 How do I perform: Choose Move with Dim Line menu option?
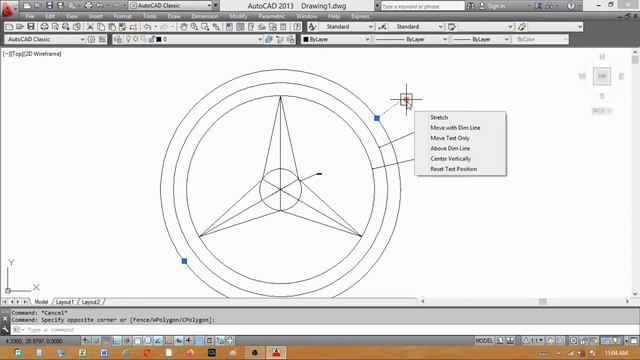pyautogui.click(x=455, y=128)
